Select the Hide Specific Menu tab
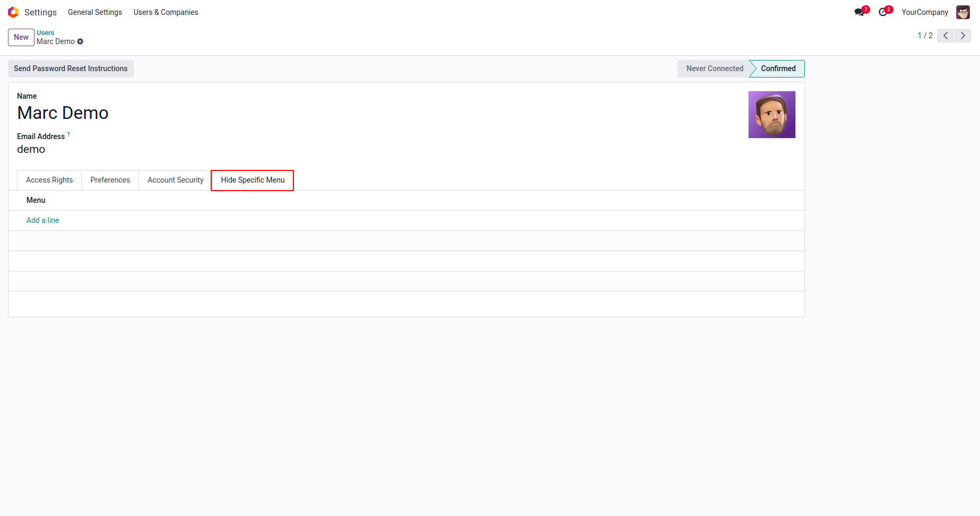 point(253,180)
